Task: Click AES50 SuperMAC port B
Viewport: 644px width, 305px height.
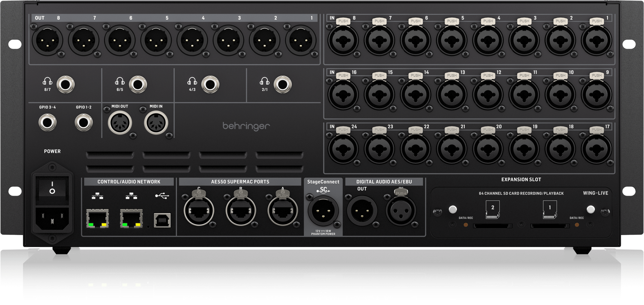Action: 241,211
